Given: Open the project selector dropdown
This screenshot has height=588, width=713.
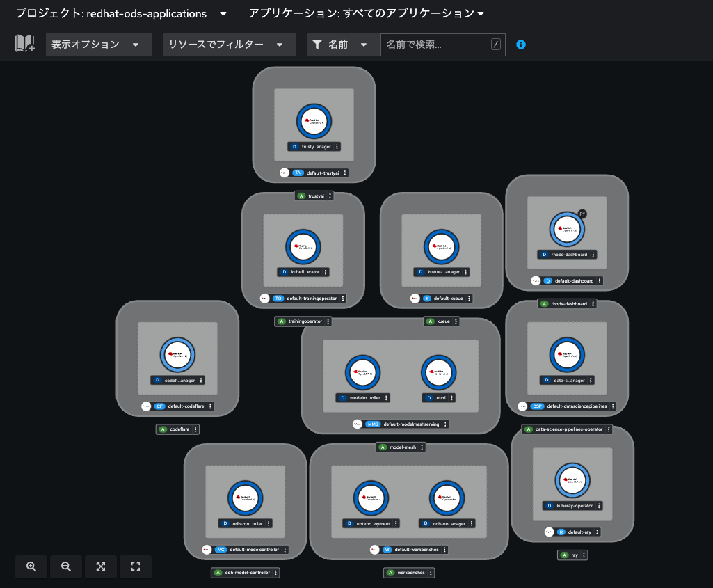Looking at the screenshot, I should click(x=121, y=14).
